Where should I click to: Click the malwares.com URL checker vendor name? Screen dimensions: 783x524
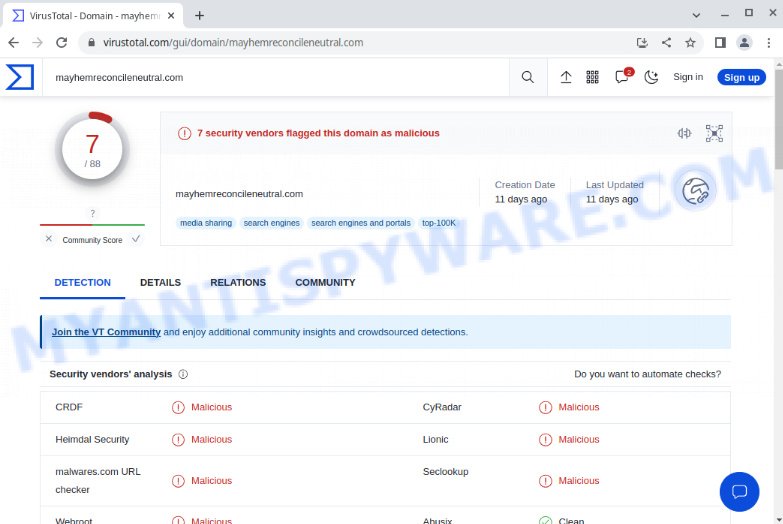pos(98,481)
